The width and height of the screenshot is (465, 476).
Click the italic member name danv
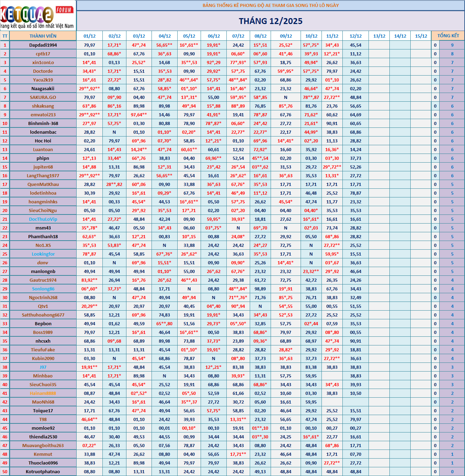click(43, 263)
